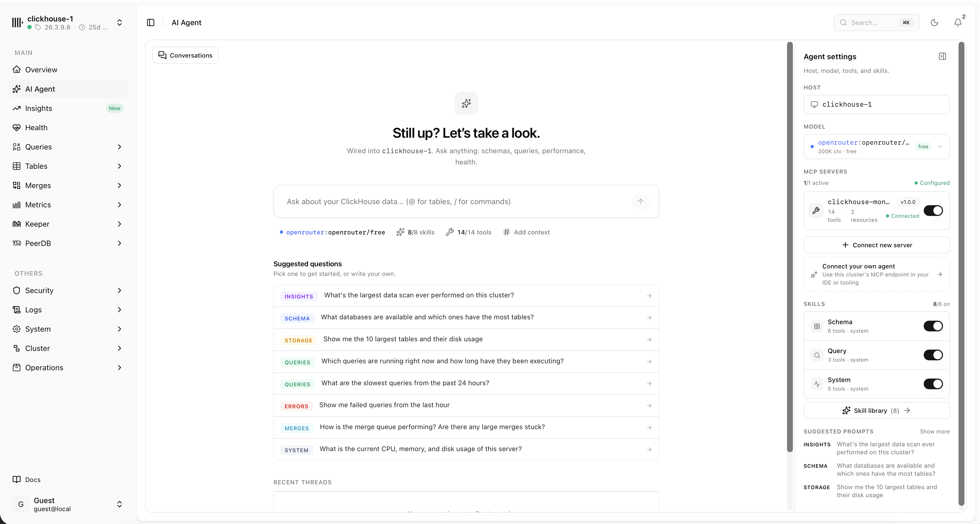This screenshot has height=524, width=980.
Task: Open the Operations menu item
Action: pyautogui.click(x=68, y=368)
